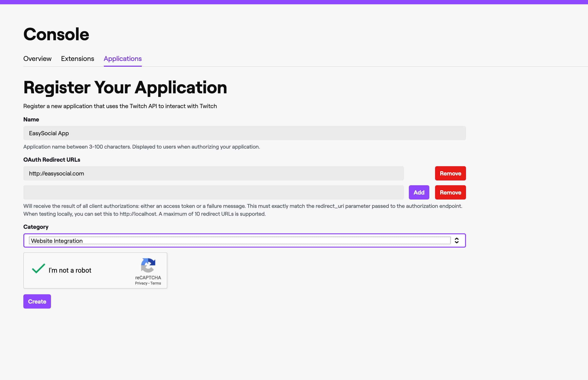Click the Name label
The height and width of the screenshot is (380, 588).
click(x=31, y=120)
